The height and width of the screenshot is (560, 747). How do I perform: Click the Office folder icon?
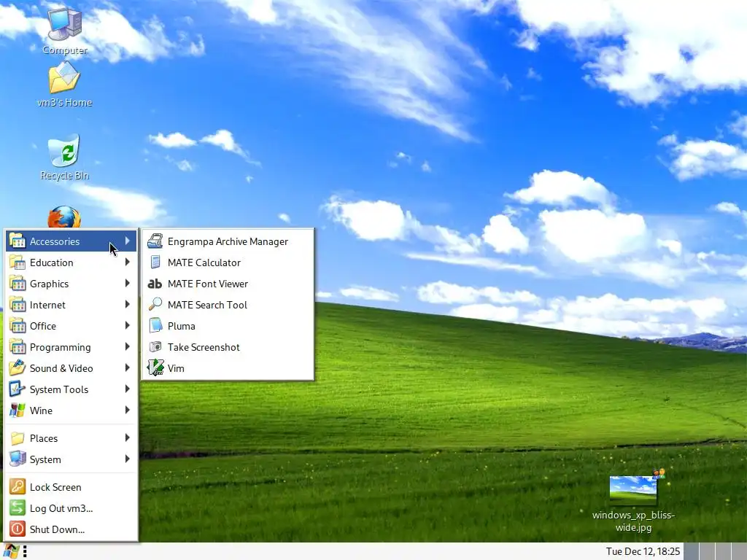[18, 326]
